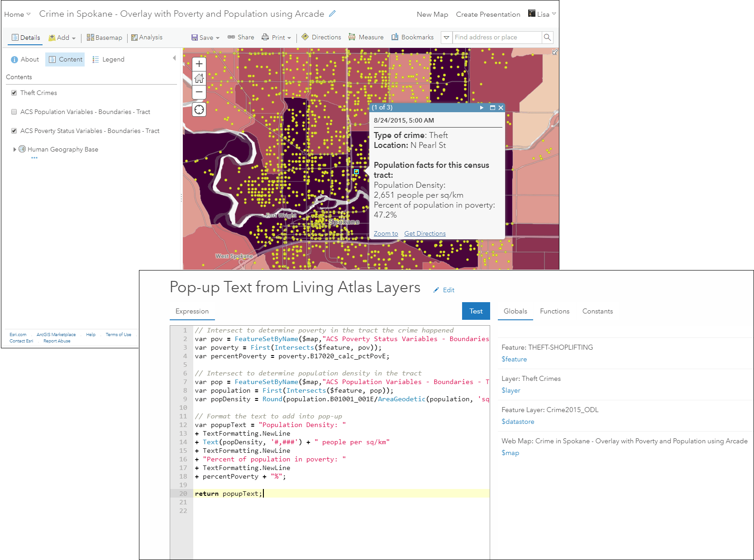Switch to the About tab
Image resolution: width=754 pixels, height=560 pixels.
tap(25, 59)
